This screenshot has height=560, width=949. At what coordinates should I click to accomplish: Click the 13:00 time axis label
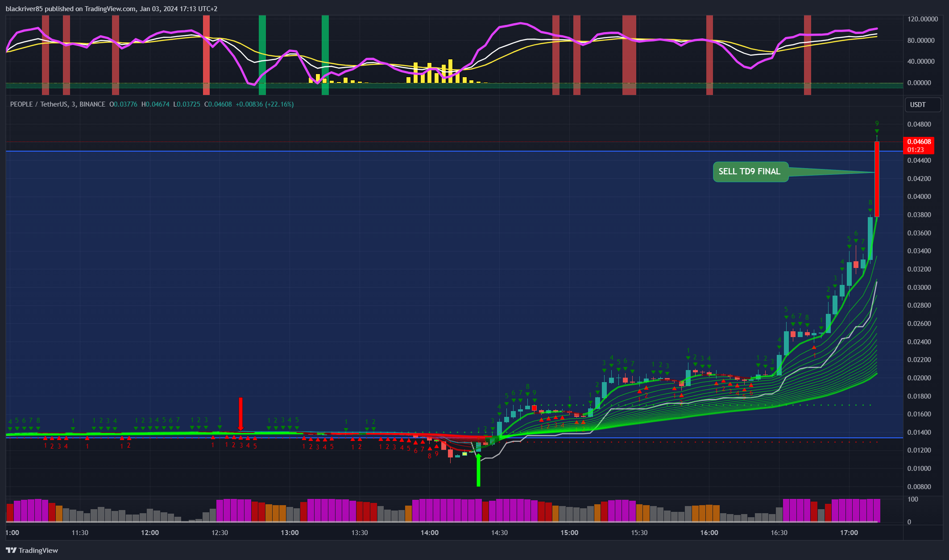pyautogui.click(x=290, y=533)
